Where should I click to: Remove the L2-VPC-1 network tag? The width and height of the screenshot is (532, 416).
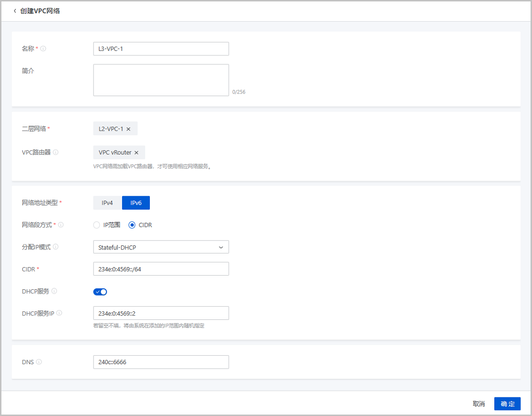pyautogui.click(x=128, y=128)
